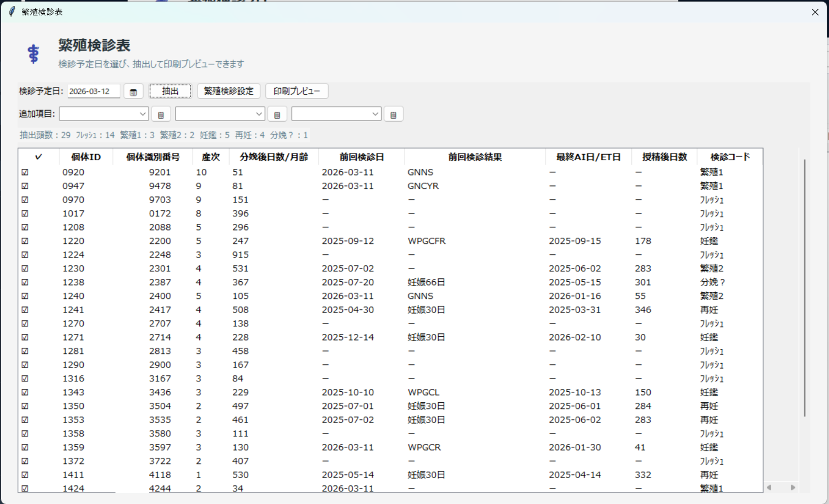Select the WPGCFR result cell
The width and height of the screenshot is (829, 504).
click(x=427, y=241)
